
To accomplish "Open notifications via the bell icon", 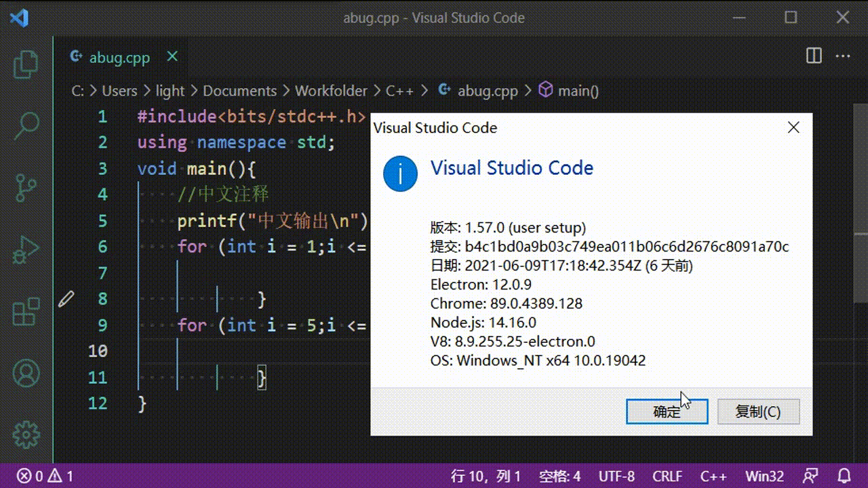I will [843, 476].
